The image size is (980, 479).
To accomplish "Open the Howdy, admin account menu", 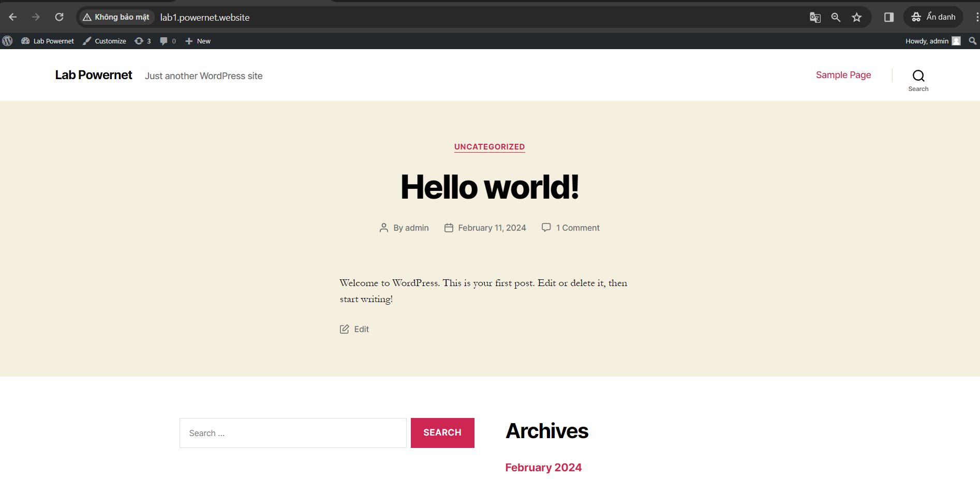I will (x=932, y=41).
